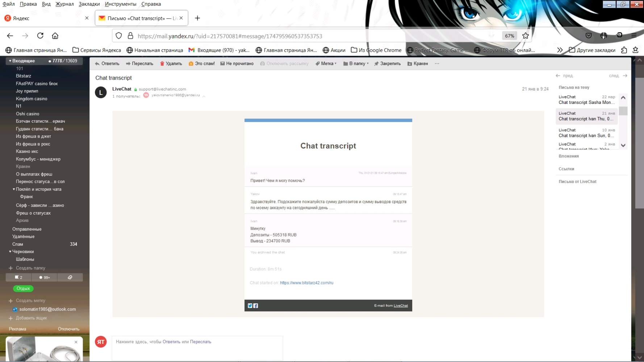Click the pin icon next to 'Закрепить'
The height and width of the screenshot is (362, 644).
[376, 64]
